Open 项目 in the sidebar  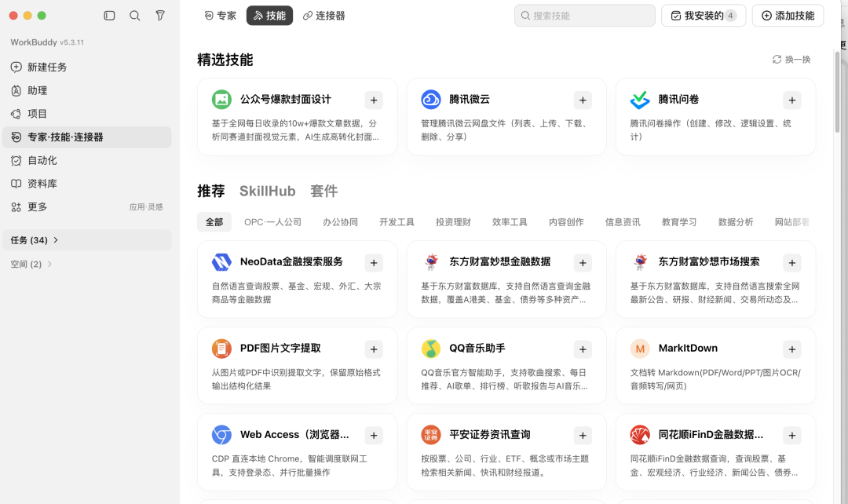87,114
